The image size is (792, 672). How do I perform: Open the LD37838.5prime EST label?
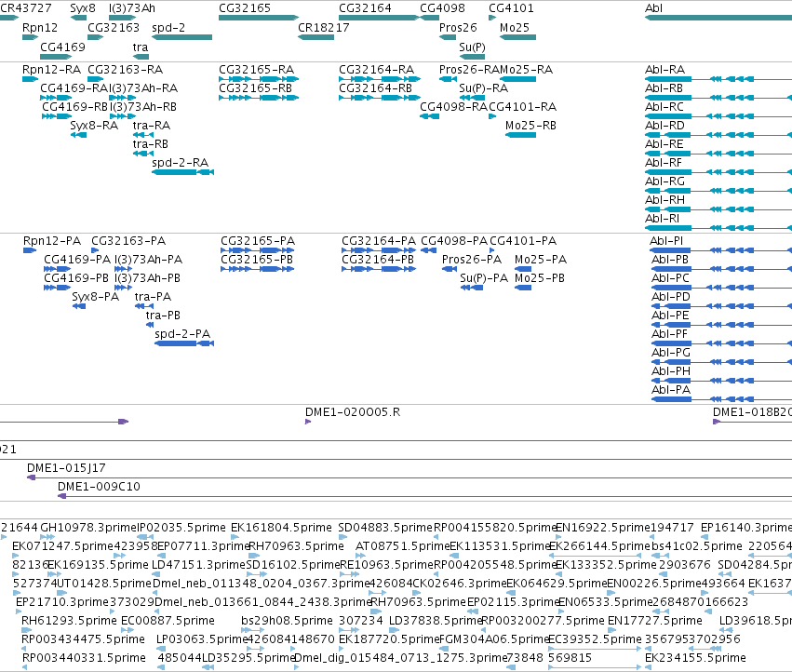(436, 621)
